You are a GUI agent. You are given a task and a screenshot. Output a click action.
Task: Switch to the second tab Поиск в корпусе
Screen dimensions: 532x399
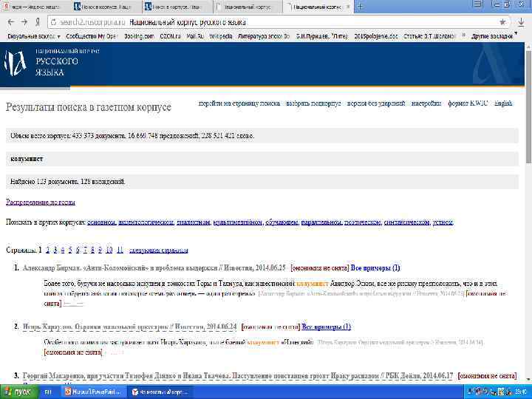(x=106, y=7)
